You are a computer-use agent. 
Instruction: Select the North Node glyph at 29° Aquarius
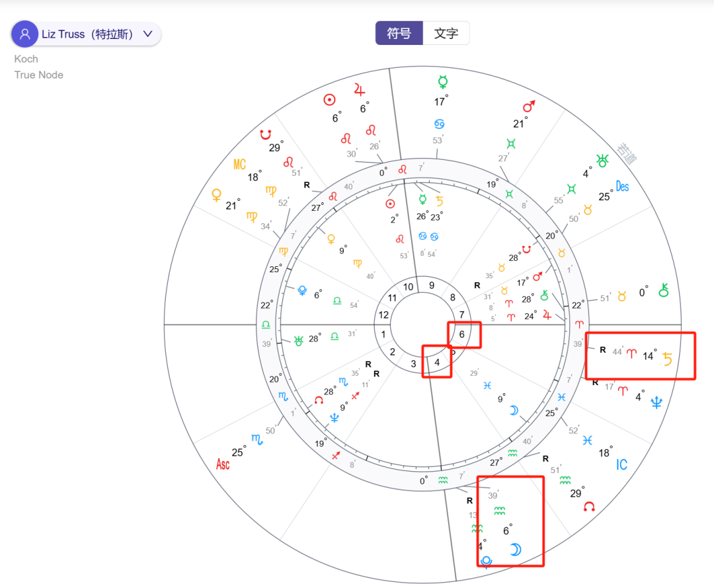tap(589, 507)
